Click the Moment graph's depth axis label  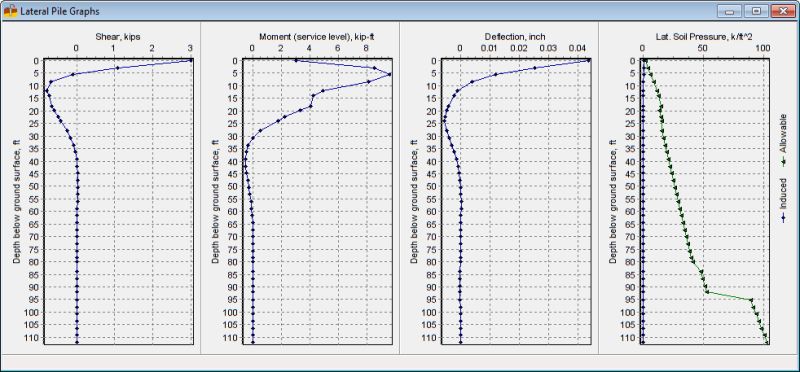pos(216,202)
